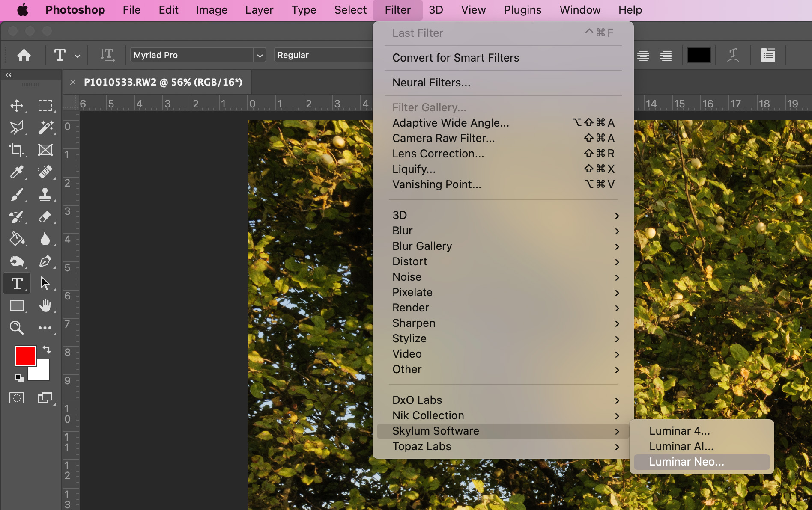Select the Horizontal Type tool
The width and height of the screenshot is (812, 510).
tap(17, 283)
